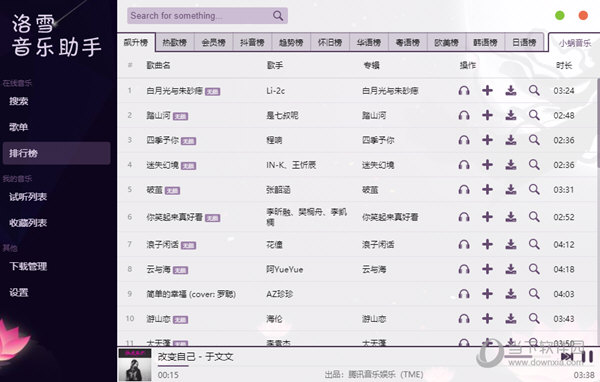
Task: Focus the Search for something field
Action: coord(207,16)
